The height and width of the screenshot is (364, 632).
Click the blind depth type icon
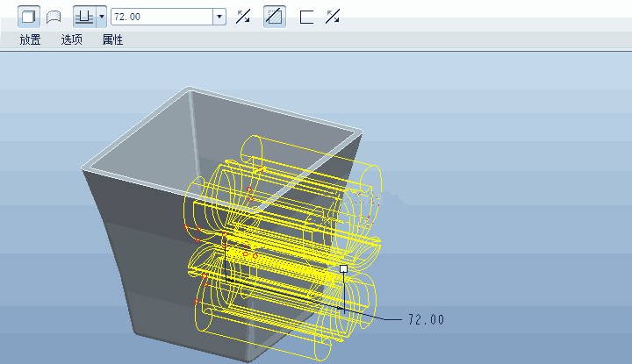click(x=84, y=17)
